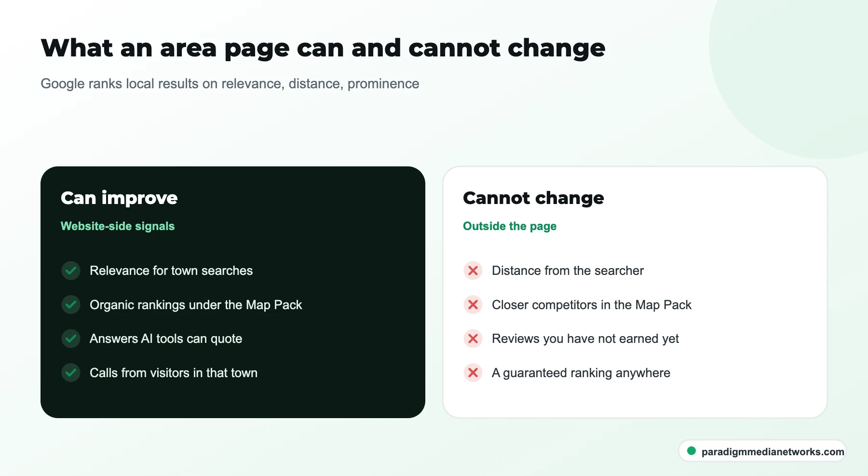Click the red X icon beside A guaranteed ranking anywhere
The image size is (868, 476).
(473, 373)
